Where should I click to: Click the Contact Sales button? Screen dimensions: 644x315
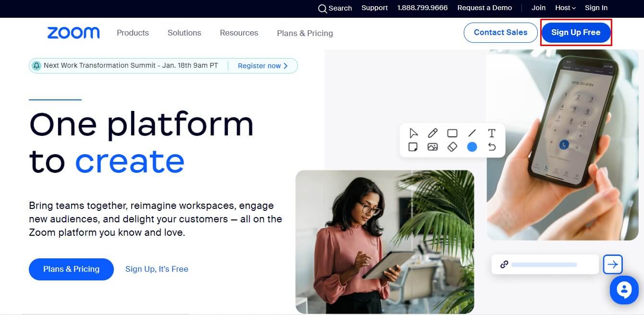click(x=500, y=33)
